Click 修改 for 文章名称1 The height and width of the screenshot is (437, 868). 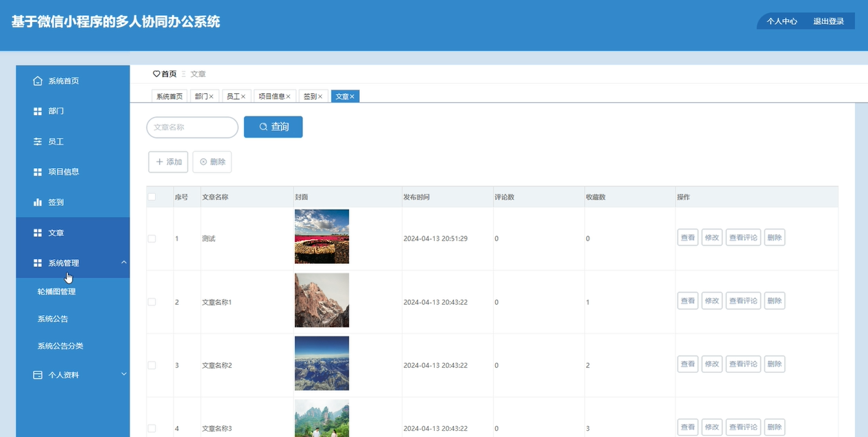(712, 301)
